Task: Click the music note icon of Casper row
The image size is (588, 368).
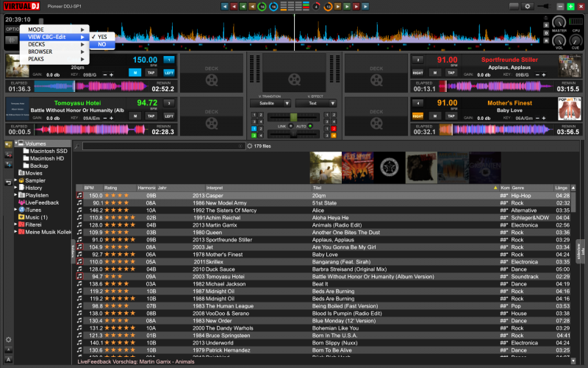Action: (79, 196)
